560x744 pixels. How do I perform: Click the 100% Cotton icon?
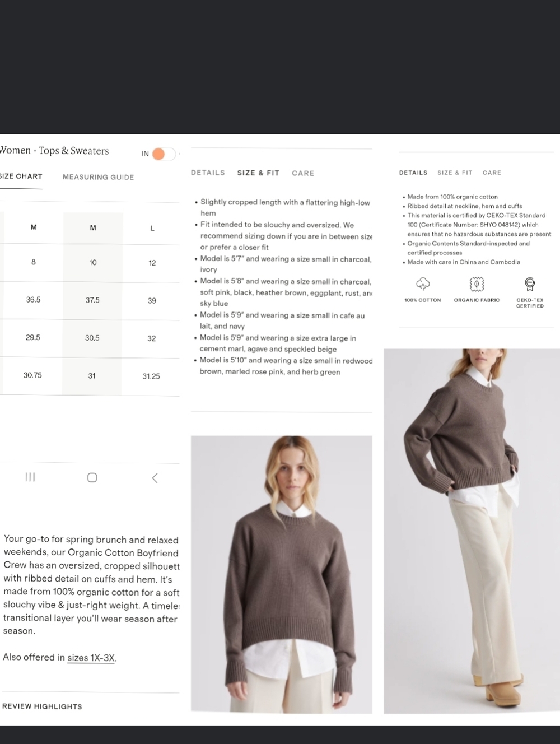pos(423,283)
